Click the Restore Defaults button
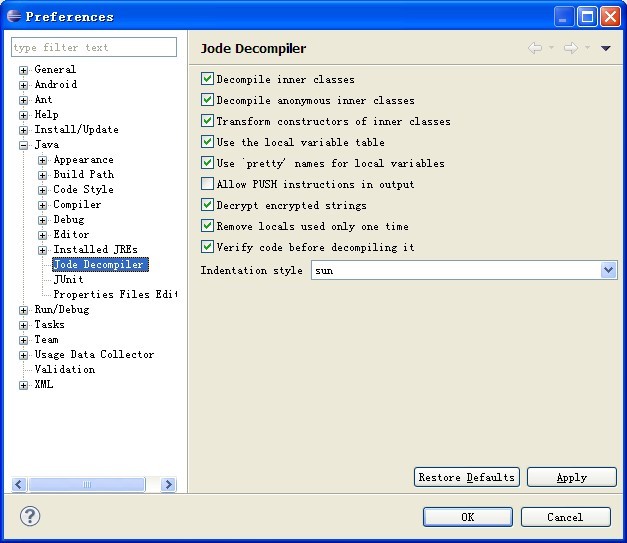 coord(467,477)
